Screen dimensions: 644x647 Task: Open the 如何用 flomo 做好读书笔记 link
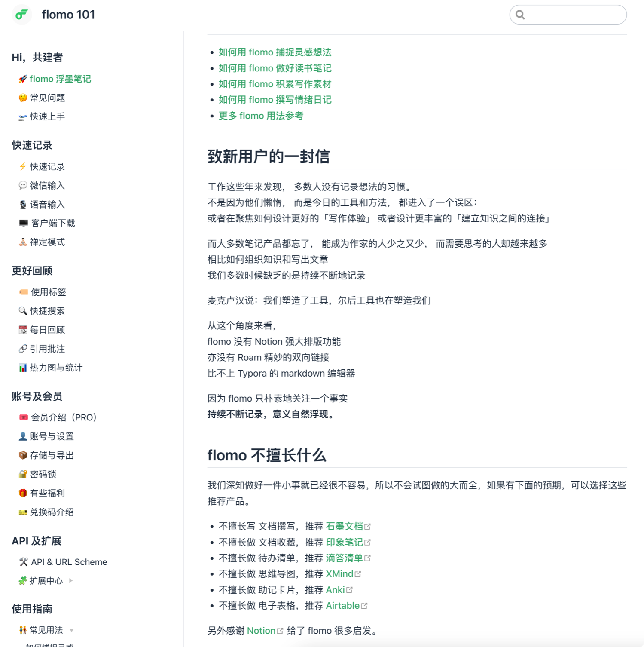coord(275,68)
